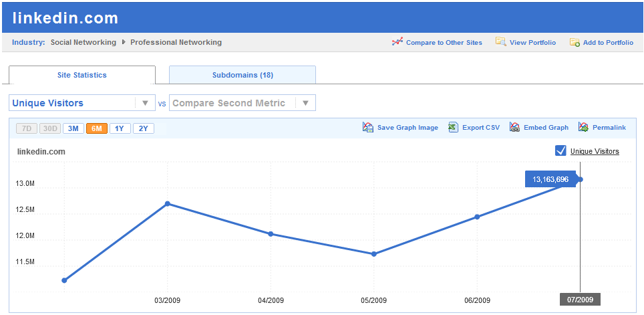Click the Add to Portfolio link

tap(609, 42)
